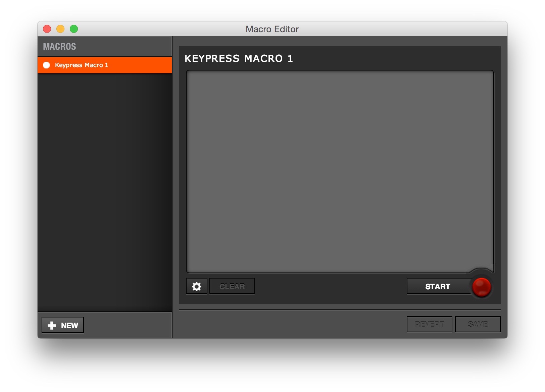Click the white dot beside Keypress Macro 1
The width and height of the screenshot is (545, 392).
[x=47, y=65]
